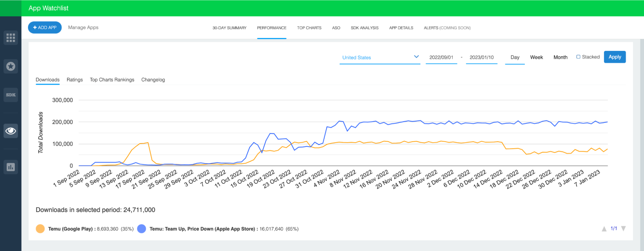
Task: Go to next legend page arrow
Action: click(623, 229)
